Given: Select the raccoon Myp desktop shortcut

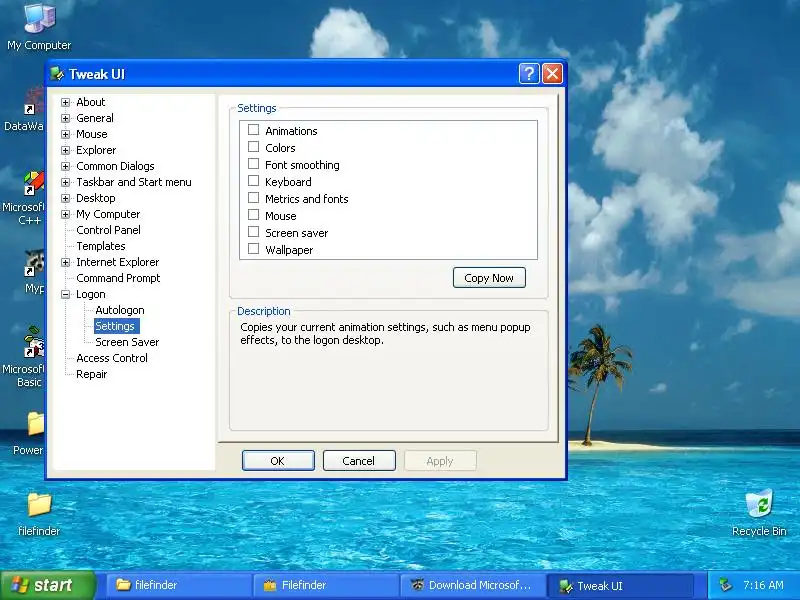Looking at the screenshot, I should click(34, 263).
